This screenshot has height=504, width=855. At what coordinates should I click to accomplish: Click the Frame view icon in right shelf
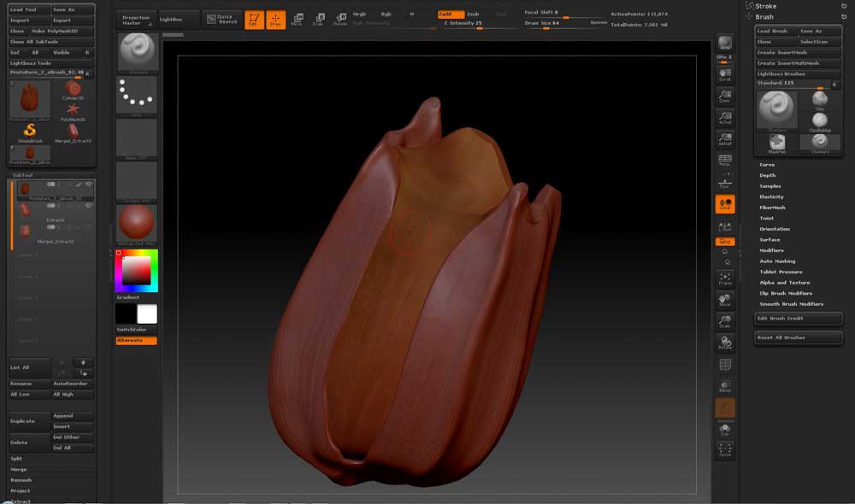tap(724, 277)
